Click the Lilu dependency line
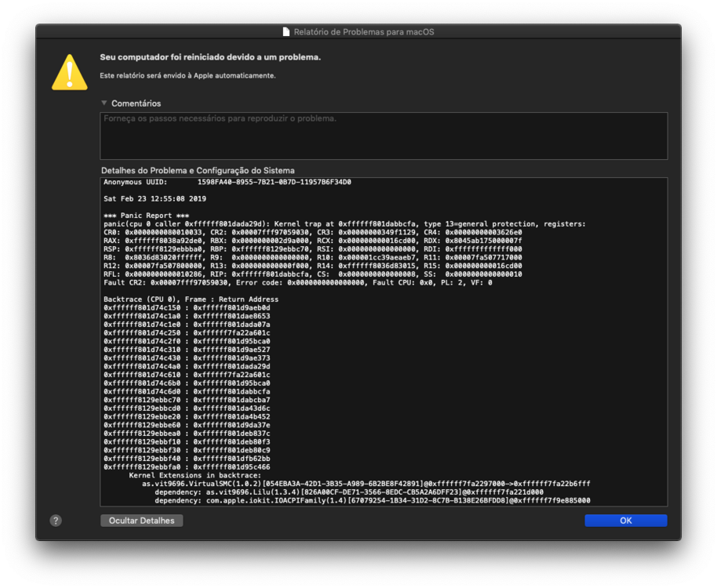The image size is (717, 588). [x=348, y=492]
